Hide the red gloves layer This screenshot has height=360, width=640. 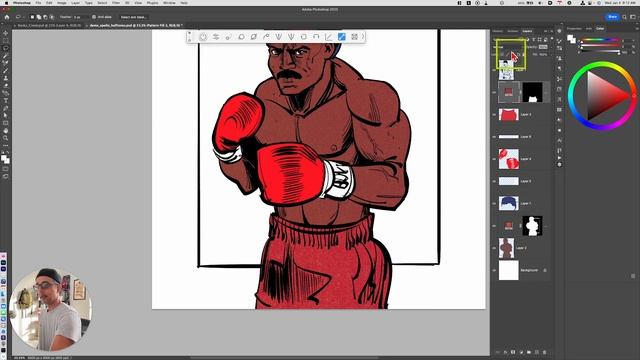[x=494, y=159]
